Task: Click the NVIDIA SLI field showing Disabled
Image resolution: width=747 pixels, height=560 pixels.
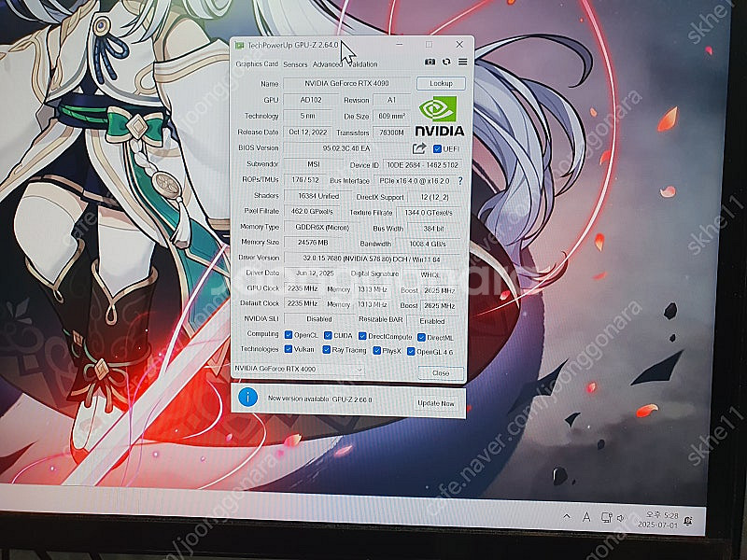Action: [318, 318]
